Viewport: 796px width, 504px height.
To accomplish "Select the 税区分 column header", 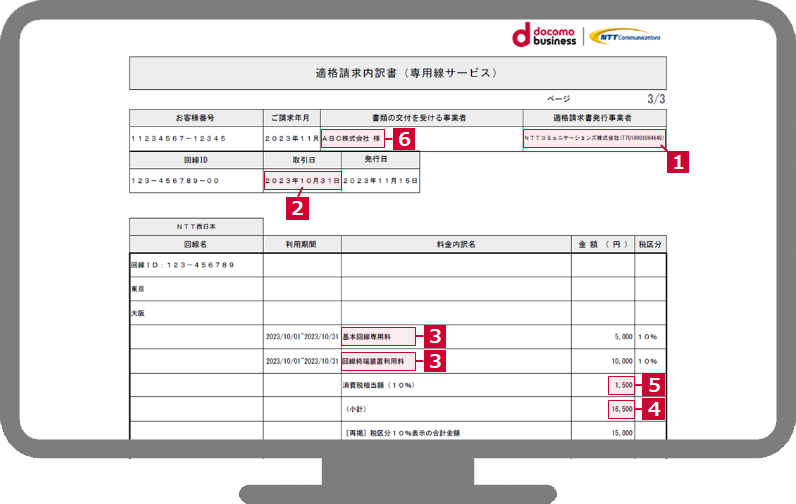I will [x=650, y=244].
